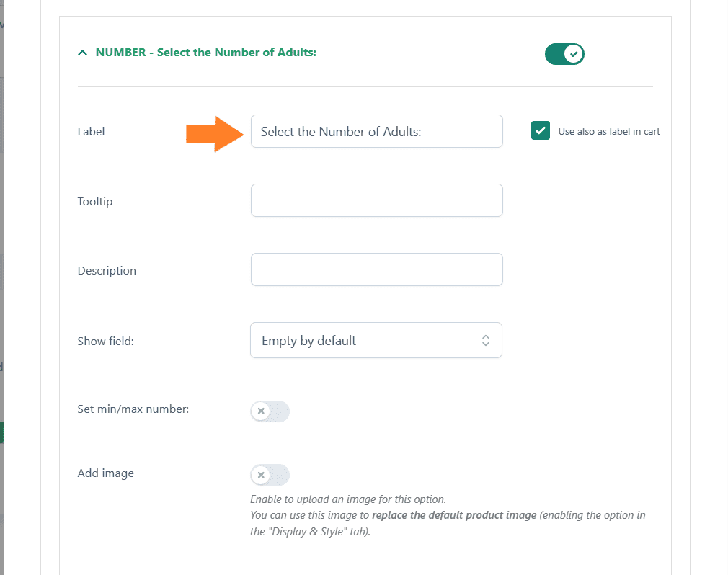Click the 'Tooltip' field caption

point(95,202)
